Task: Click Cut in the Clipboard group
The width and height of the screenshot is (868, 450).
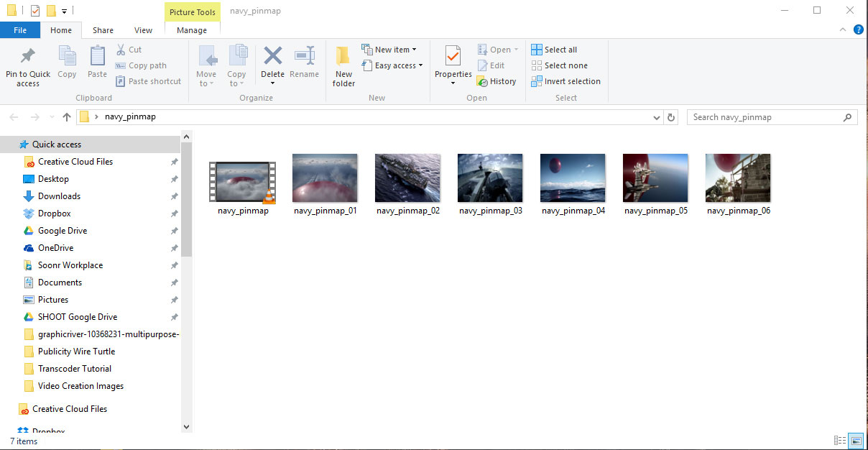Action: tap(129, 50)
